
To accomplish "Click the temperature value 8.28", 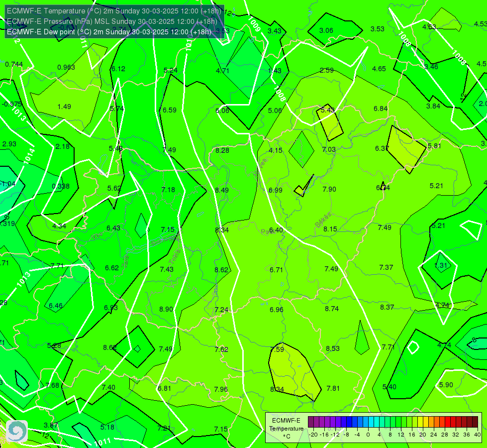I will pos(222,150).
